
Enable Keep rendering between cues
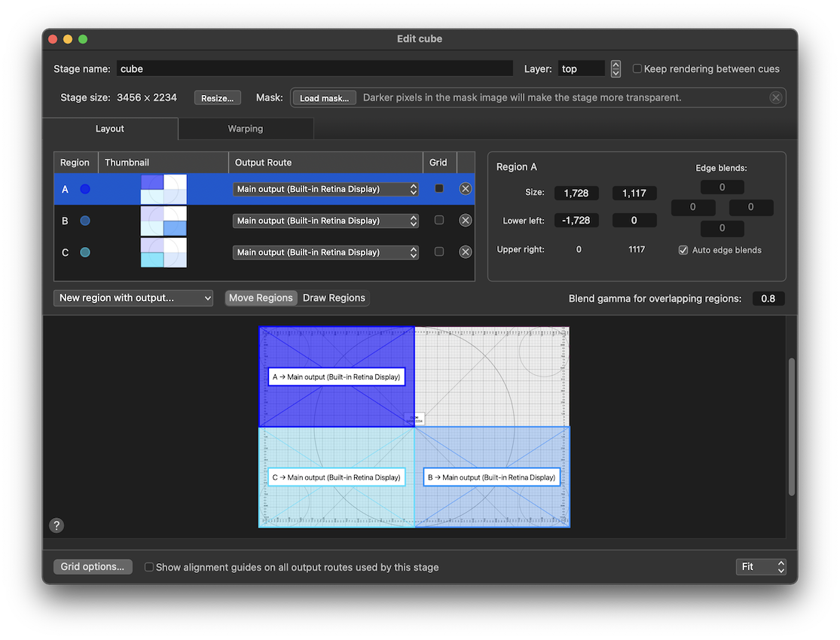tap(637, 69)
